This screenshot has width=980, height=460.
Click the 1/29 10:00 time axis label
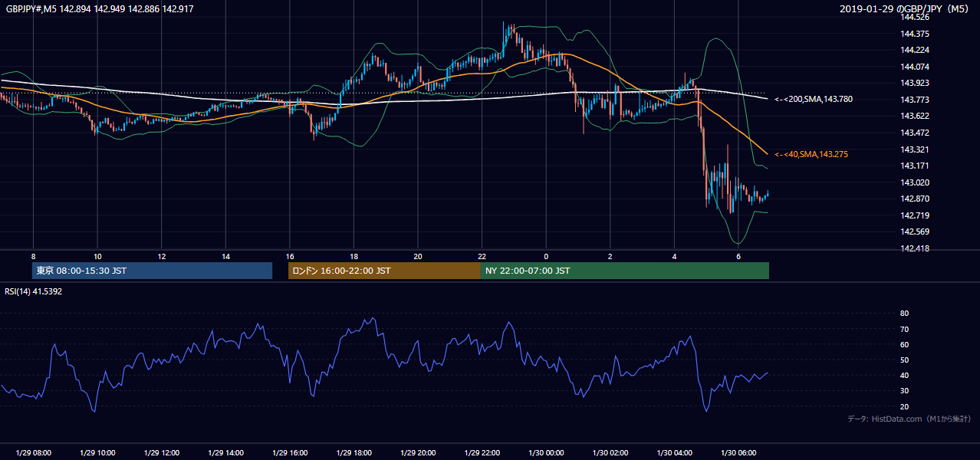pyautogui.click(x=97, y=453)
